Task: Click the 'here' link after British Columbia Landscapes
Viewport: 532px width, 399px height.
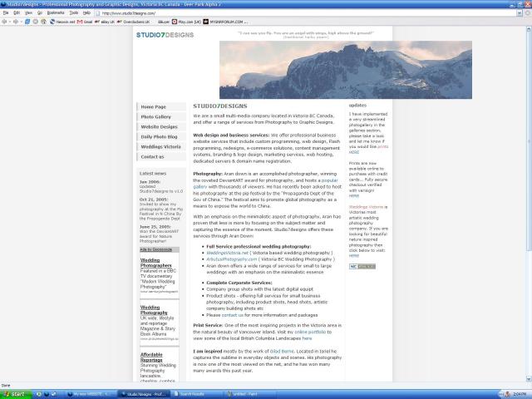Action: click(307, 338)
